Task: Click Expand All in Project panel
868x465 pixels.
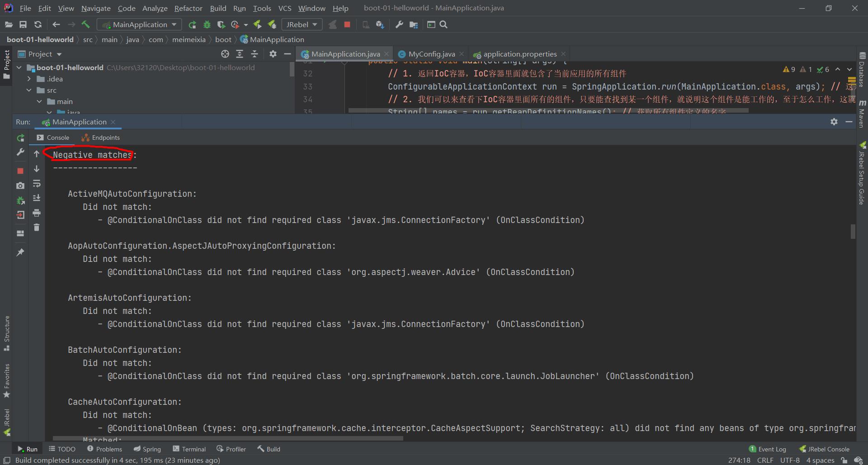Action: pos(240,54)
